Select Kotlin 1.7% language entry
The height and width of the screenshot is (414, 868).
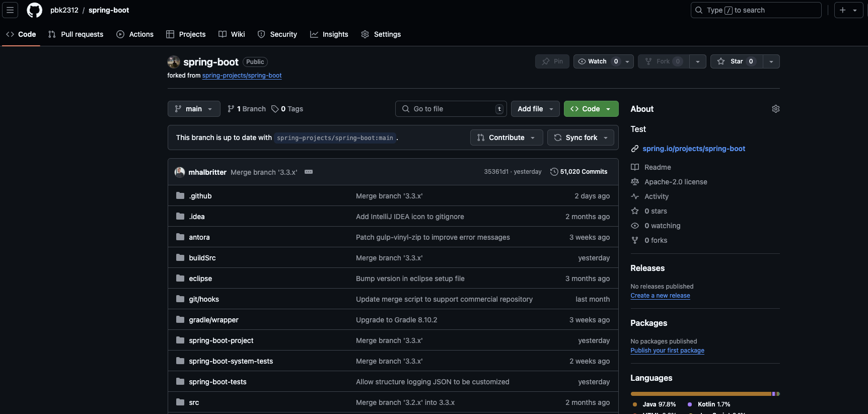click(x=709, y=404)
